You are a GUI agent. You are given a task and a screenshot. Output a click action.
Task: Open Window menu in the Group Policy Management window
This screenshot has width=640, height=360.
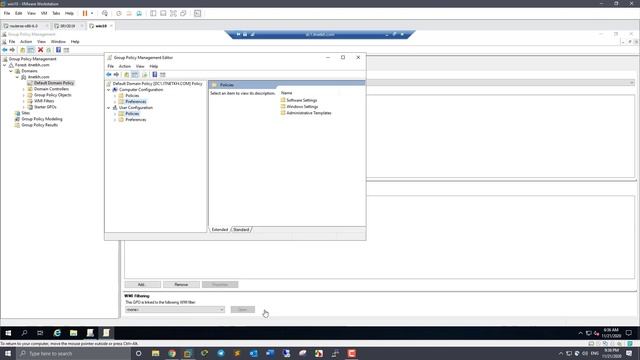58,42
